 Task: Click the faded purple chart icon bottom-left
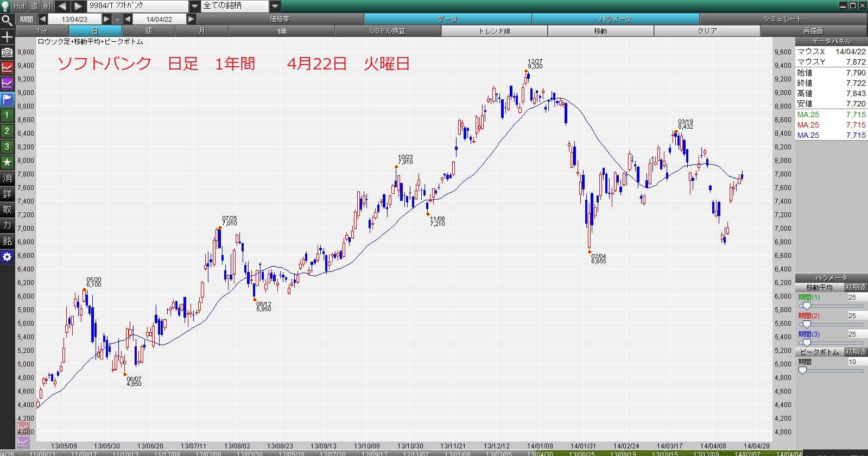tap(23, 442)
